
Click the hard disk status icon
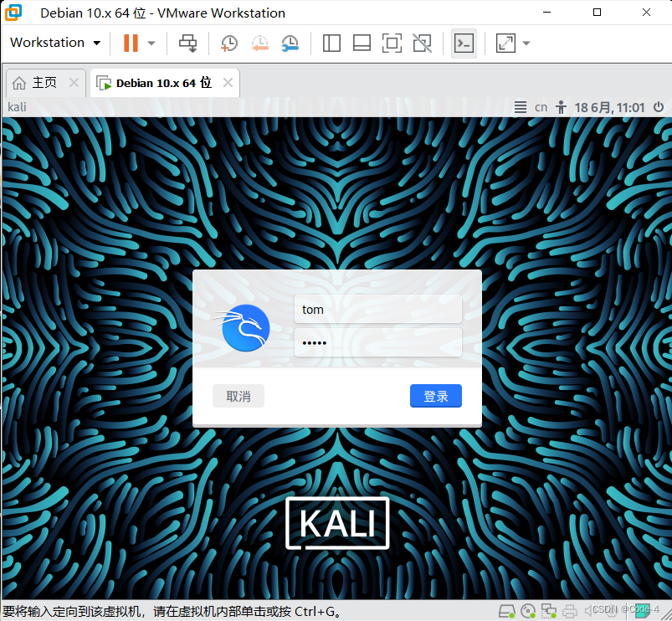[x=506, y=611]
